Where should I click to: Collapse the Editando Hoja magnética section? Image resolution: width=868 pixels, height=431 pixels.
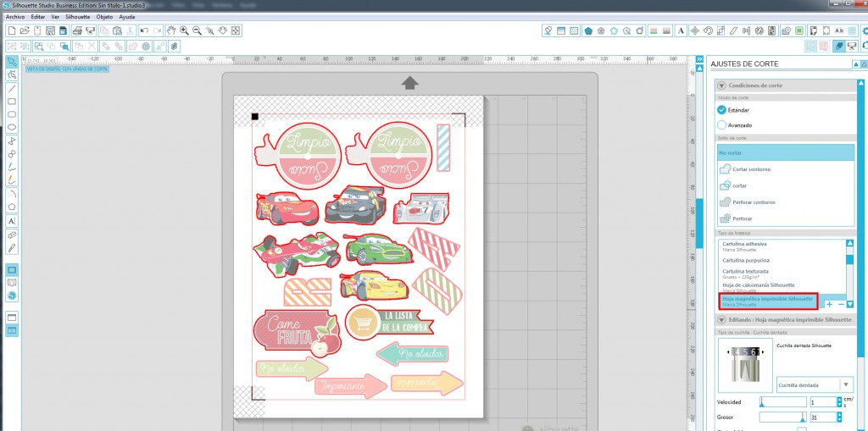(721, 320)
